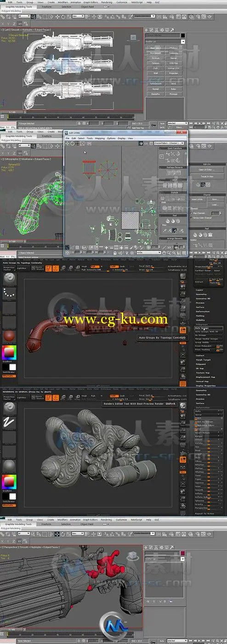Expand the Masking subpalette in ZBrush

200,316
